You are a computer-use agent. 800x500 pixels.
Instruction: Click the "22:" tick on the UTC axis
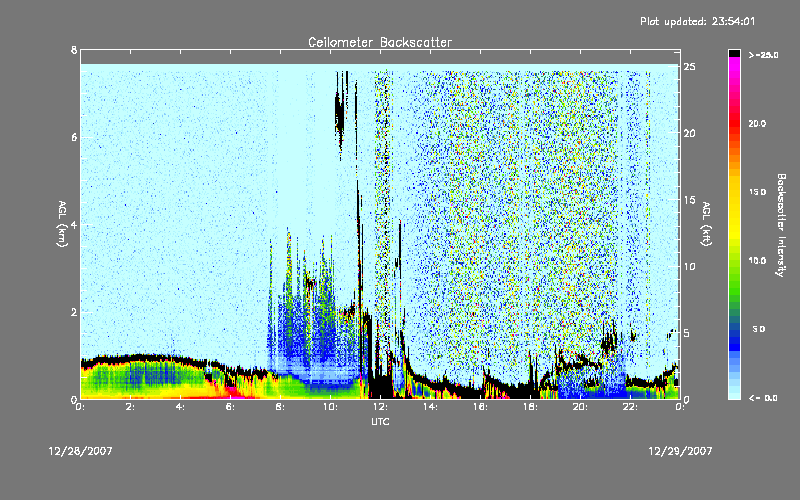pos(630,407)
